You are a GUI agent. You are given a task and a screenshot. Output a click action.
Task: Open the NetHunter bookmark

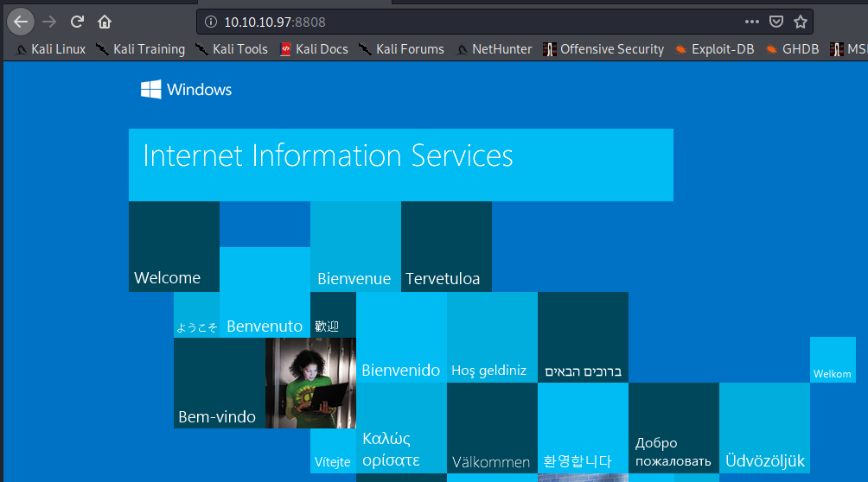click(494, 49)
